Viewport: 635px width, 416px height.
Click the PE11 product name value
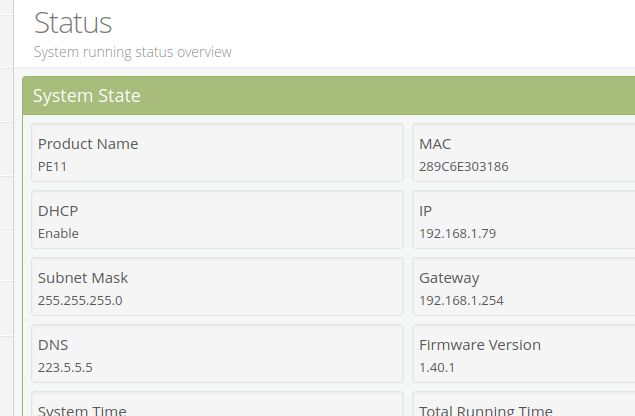[x=52, y=167]
